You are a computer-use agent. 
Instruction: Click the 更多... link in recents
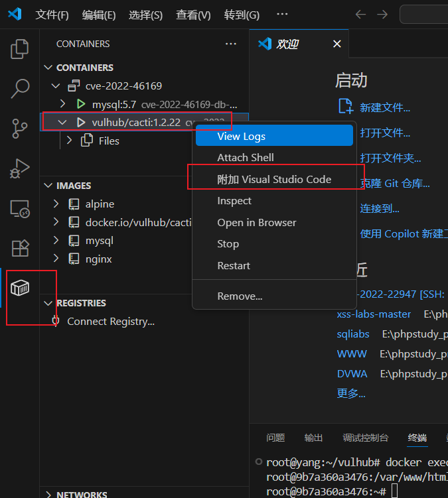click(x=351, y=393)
